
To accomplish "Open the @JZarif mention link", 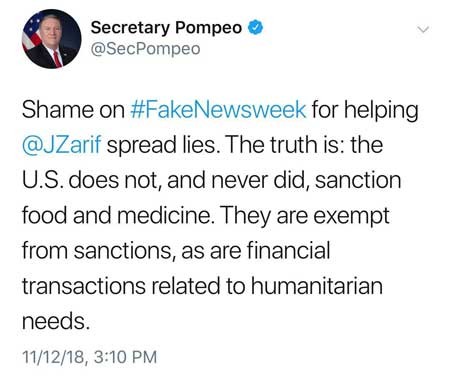I will coord(61,145).
